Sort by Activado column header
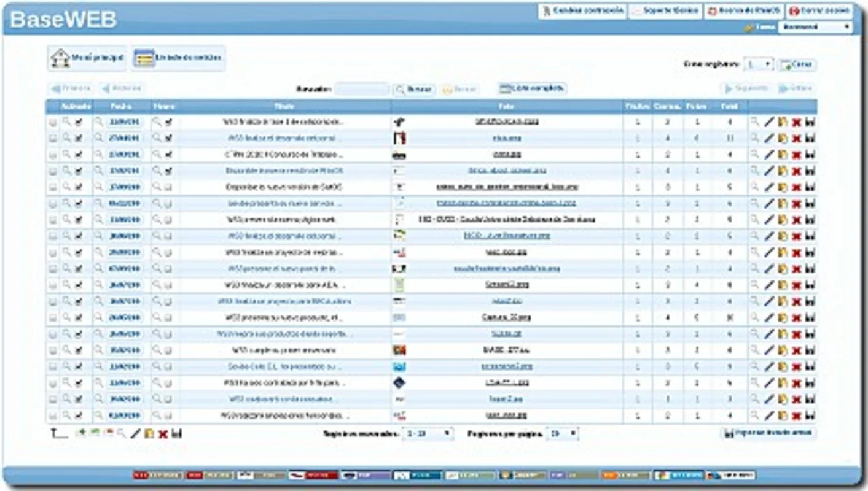868x491 pixels. click(76, 106)
